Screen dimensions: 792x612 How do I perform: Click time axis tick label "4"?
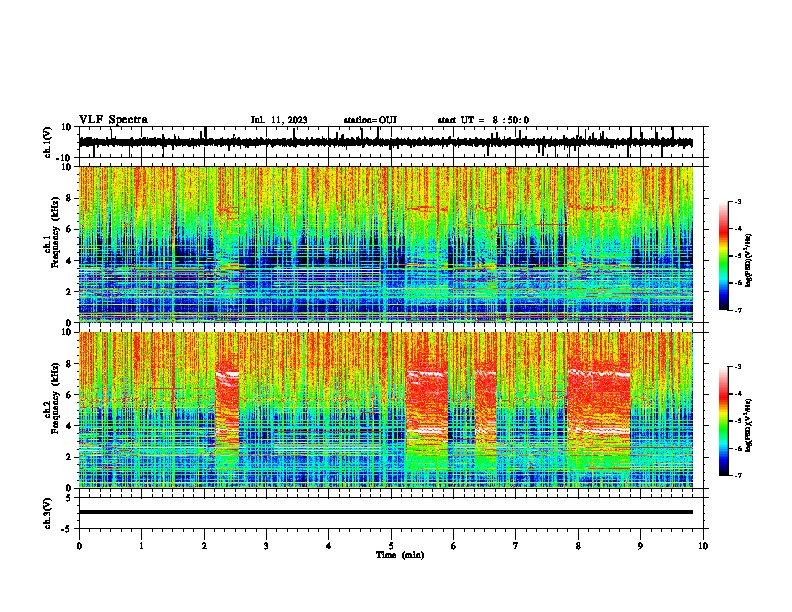click(x=329, y=546)
